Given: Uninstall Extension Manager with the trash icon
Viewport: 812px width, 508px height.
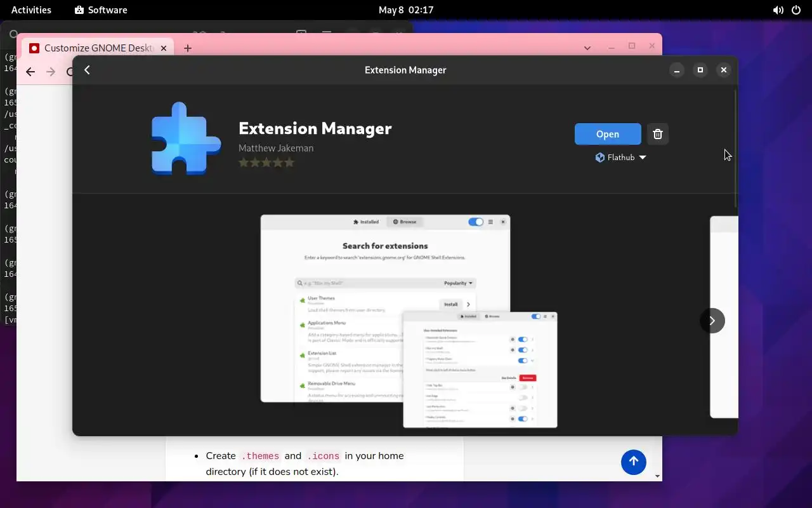Looking at the screenshot, I should pos(658,134).
